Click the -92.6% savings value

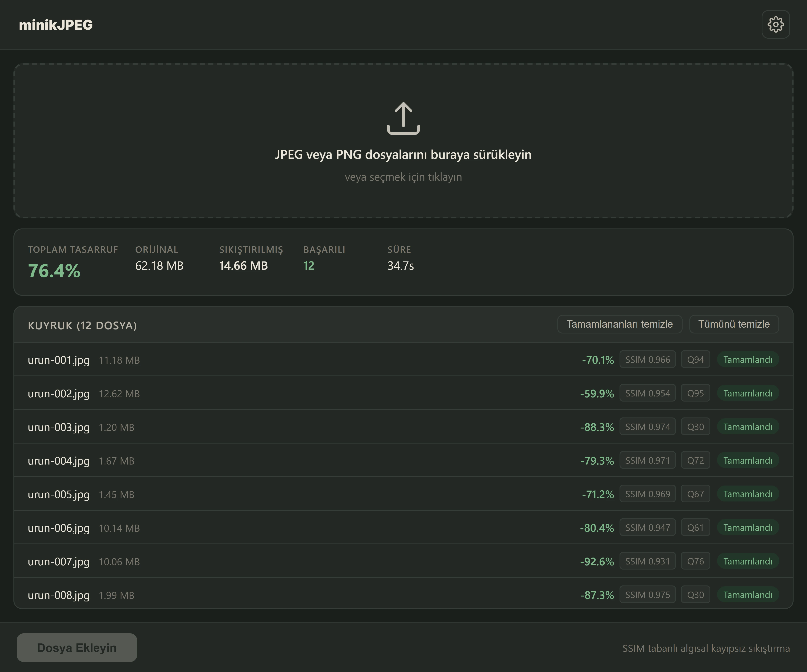click(597, 561)
